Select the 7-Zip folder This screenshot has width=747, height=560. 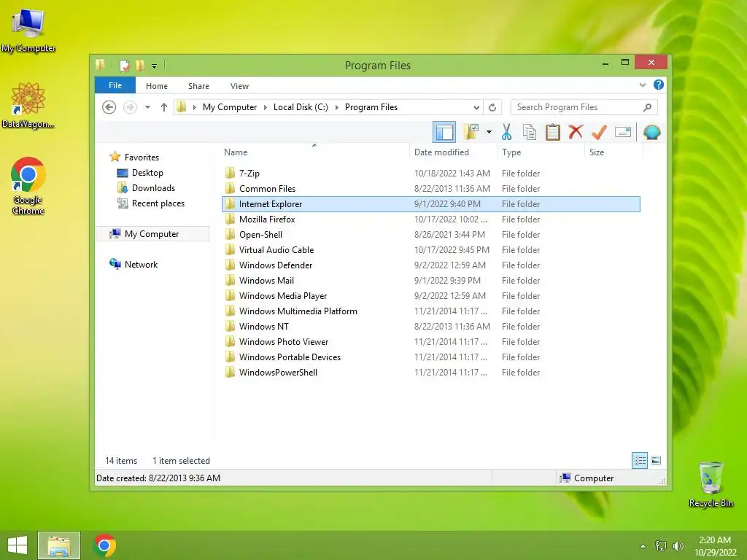point(430,174)
